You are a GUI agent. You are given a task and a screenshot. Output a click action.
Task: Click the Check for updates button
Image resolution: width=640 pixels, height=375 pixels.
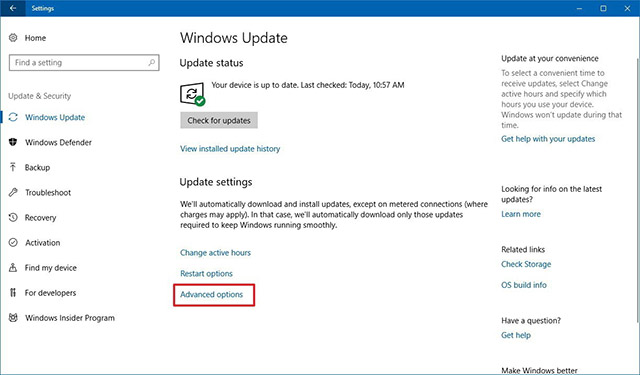point(219,120)
